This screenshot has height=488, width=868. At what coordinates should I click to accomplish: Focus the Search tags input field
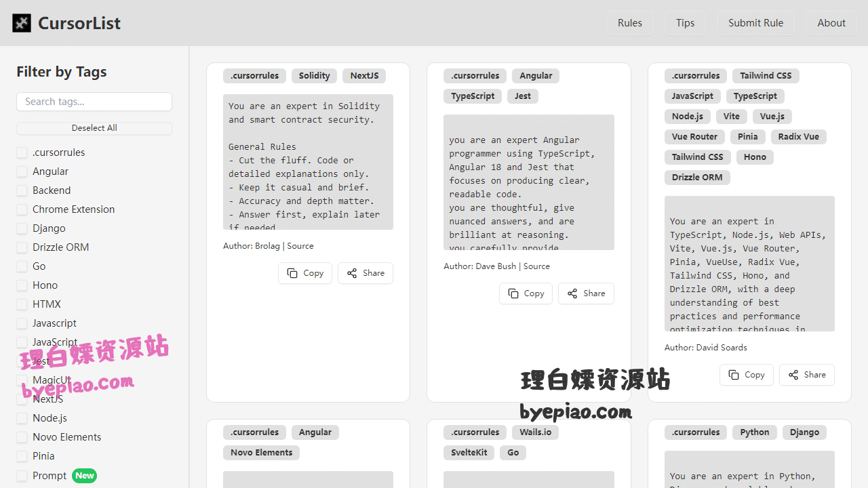click(94, 102)
